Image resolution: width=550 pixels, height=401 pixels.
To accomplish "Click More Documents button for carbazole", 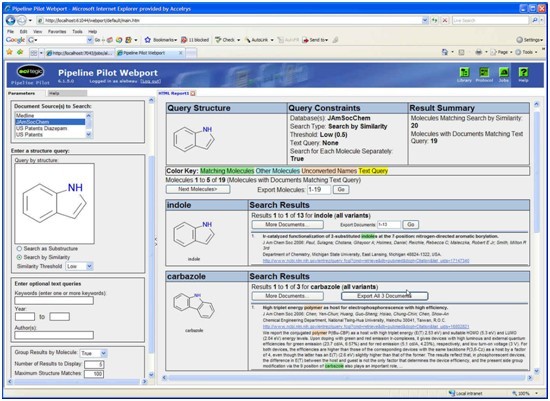I will pyautogui.click(x=287, y=296).
